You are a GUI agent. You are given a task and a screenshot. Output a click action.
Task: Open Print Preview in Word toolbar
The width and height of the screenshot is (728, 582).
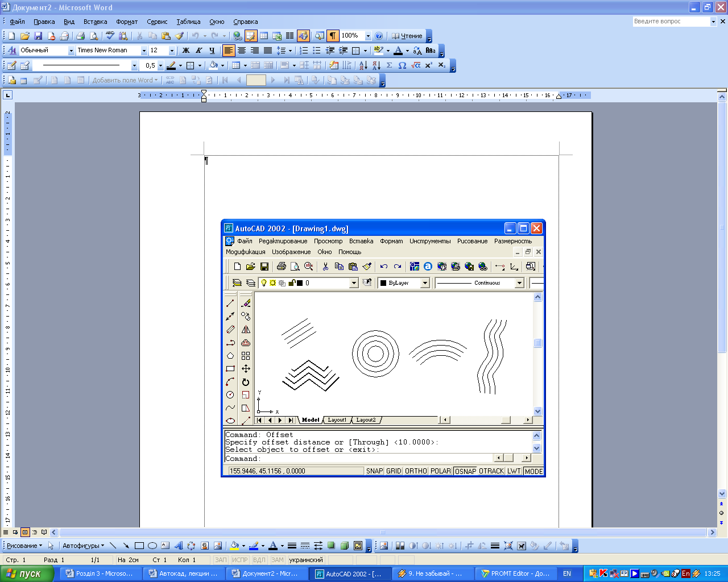click(x=94, y=36)
